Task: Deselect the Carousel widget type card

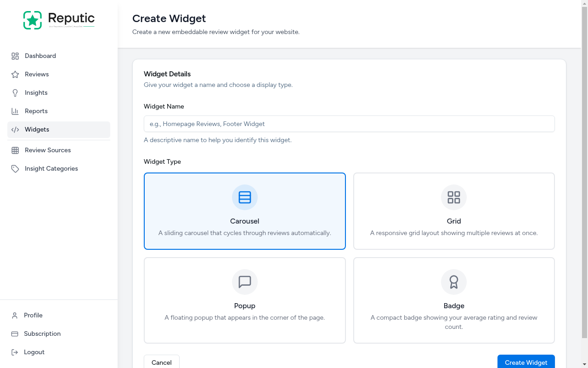Action: click(244, 211)
